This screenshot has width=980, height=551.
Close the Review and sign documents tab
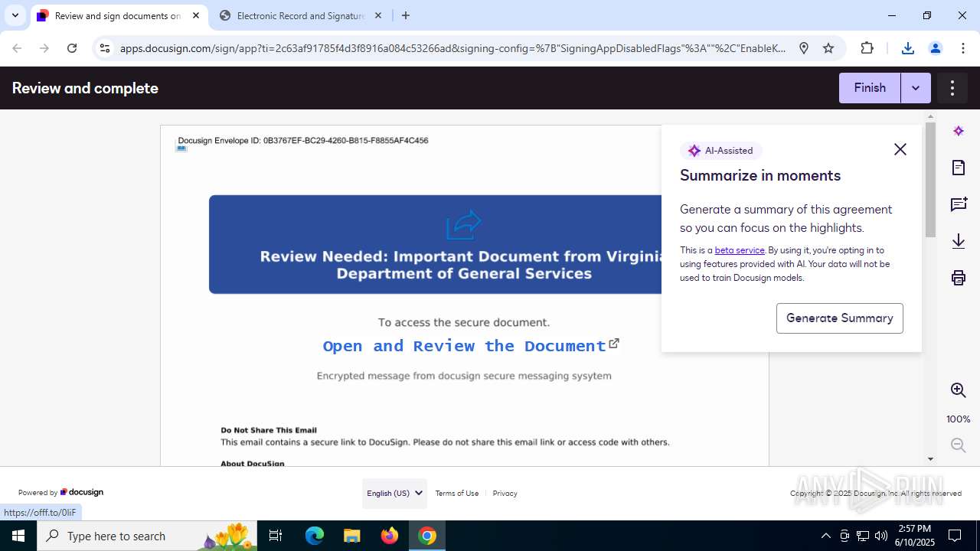196,15
